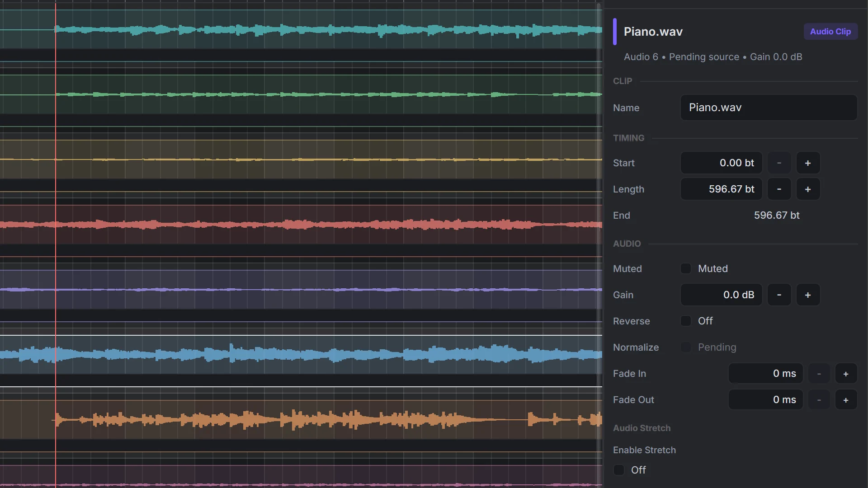Click the AUDIO section heading

coord(627,244)
